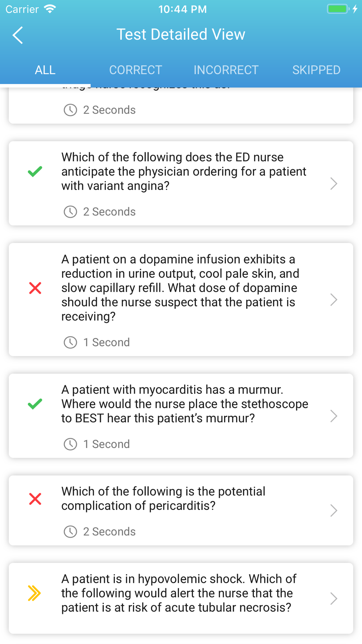The width and height of the screenshot is (362, 644).
Task: Tap green checkmark beside myocarditis murmur question
Action: [35, 404]
